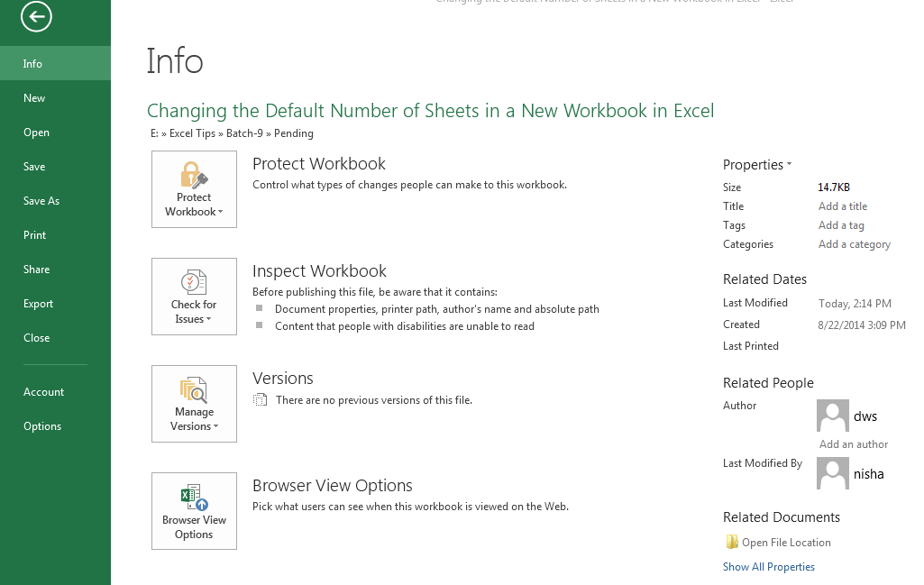This screenshot has width=924, height=585.
Task: Click the Add a title field
Action: pos(843,206)
